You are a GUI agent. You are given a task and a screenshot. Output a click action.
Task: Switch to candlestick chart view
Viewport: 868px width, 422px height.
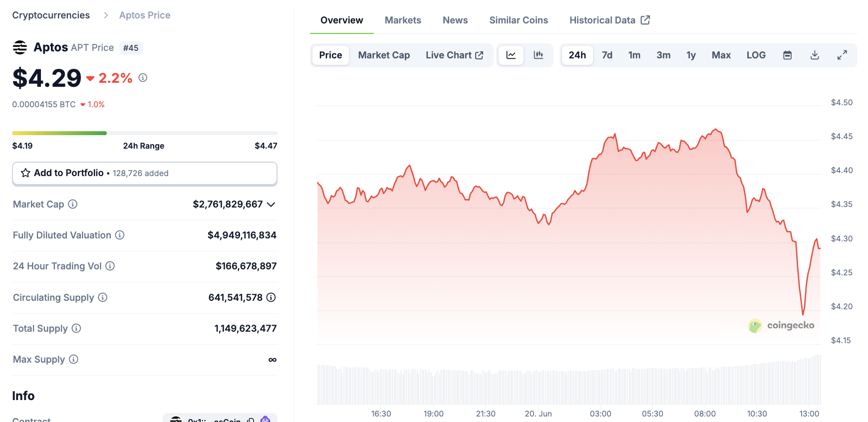point(538,55)
